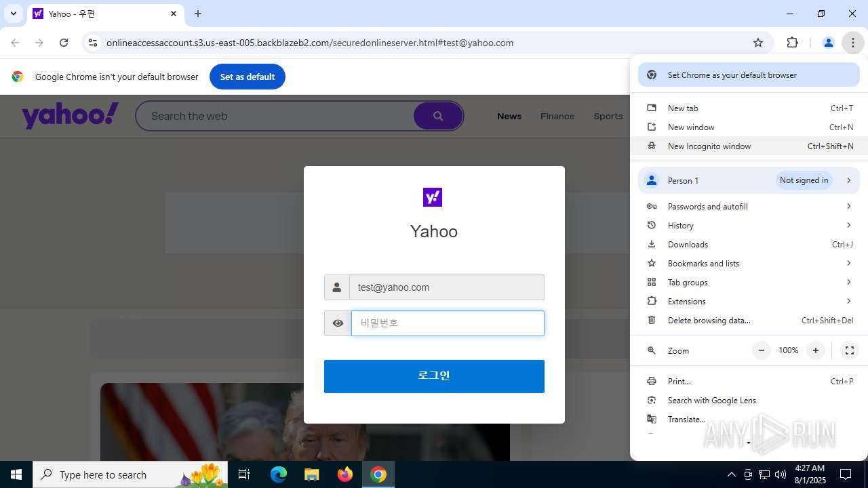Expand Passwords and autofill submenu
The image size is (868, 488).
tap(749, 207)
